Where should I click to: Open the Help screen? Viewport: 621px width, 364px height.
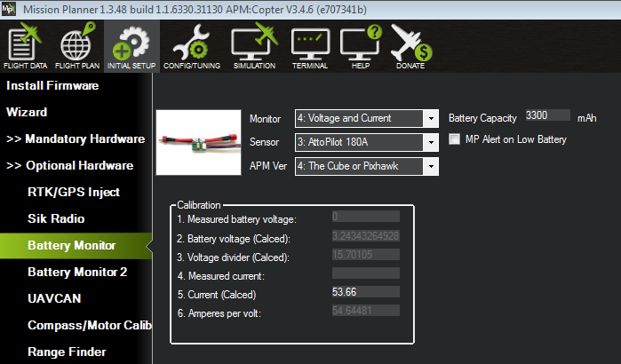[361, 47]
